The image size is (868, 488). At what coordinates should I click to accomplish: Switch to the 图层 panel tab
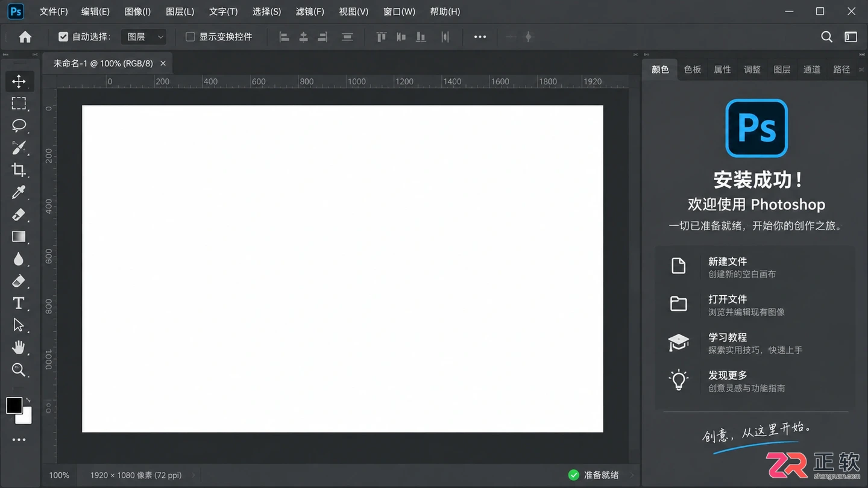coord(782,69)
